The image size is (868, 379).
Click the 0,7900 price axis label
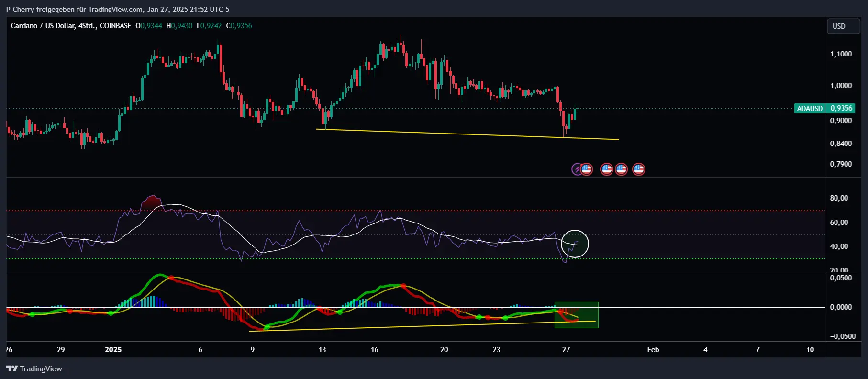[x=841, y=164]
